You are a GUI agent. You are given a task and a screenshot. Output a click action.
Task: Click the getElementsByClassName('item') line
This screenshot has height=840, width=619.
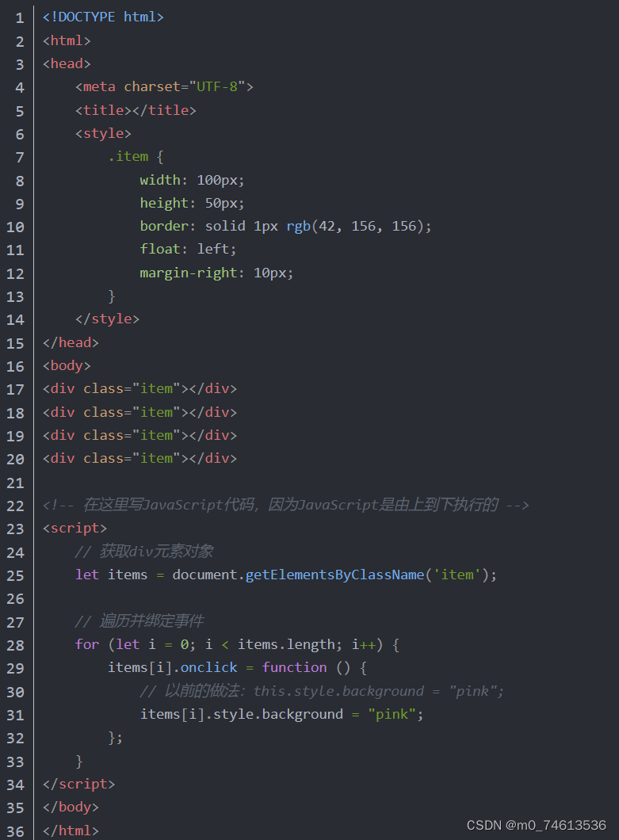(x=285, y=575)
